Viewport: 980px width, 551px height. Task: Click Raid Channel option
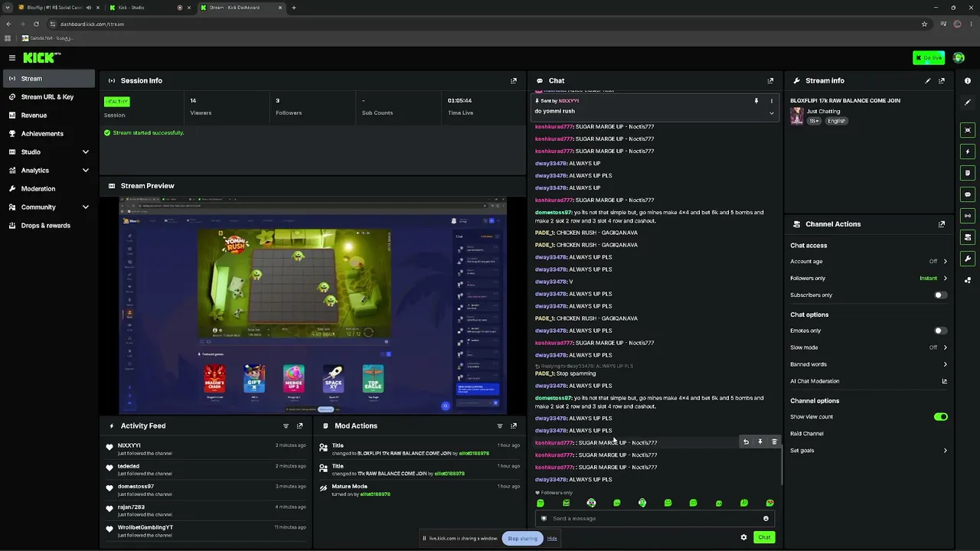click(807, 434)
